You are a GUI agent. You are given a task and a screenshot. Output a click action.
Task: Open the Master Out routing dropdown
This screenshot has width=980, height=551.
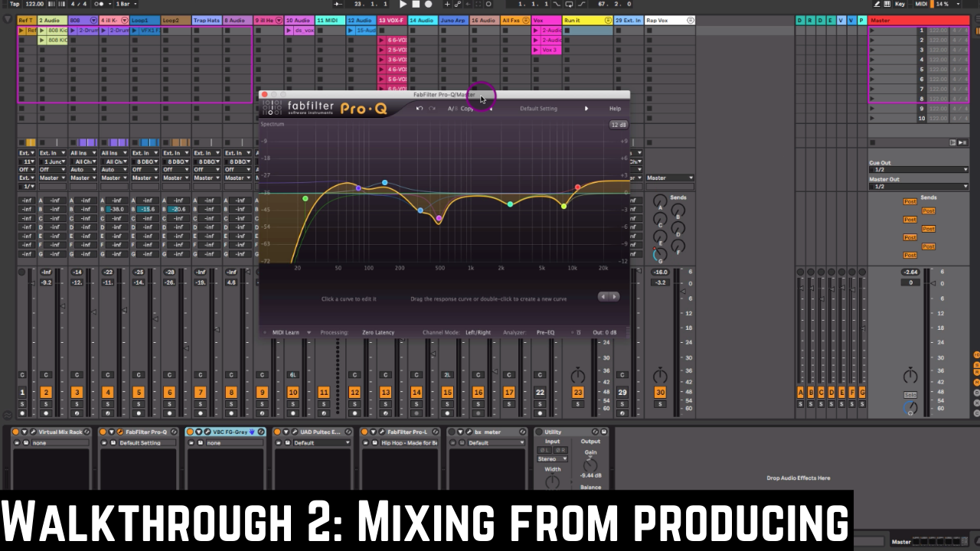point(919,186)
